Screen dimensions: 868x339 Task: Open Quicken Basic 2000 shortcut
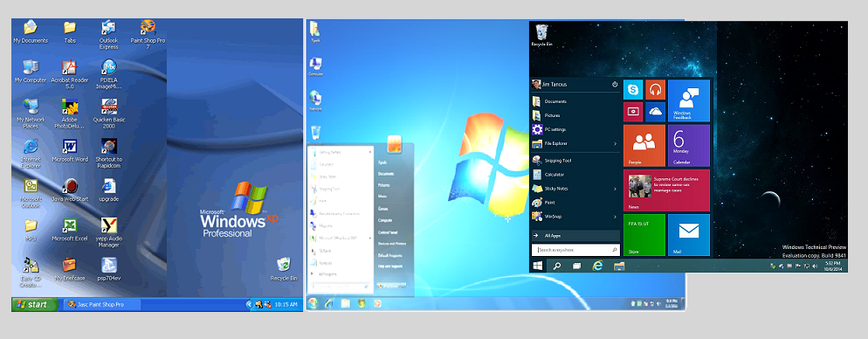(108, 114)
